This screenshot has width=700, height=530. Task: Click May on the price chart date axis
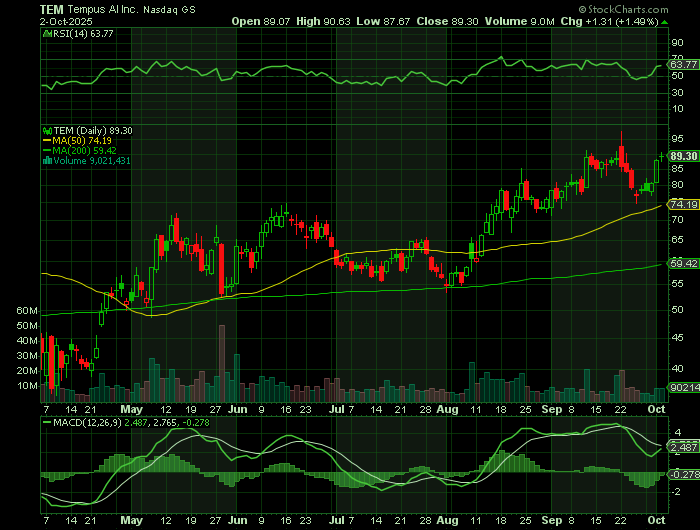(132, 409)
